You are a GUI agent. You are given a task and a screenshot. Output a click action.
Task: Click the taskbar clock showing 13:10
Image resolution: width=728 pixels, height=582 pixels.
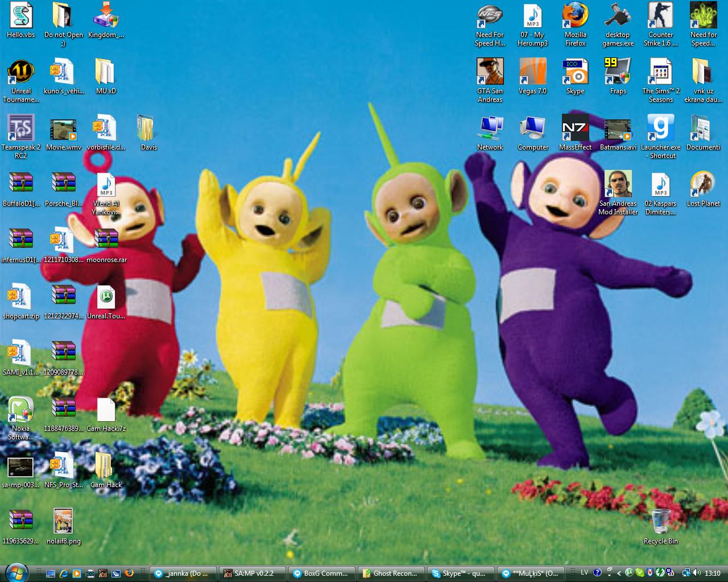tap(713, 573)
